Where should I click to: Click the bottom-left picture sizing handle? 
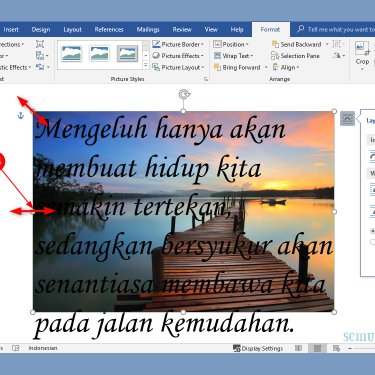pyautogui.click(x=33, y=312)
